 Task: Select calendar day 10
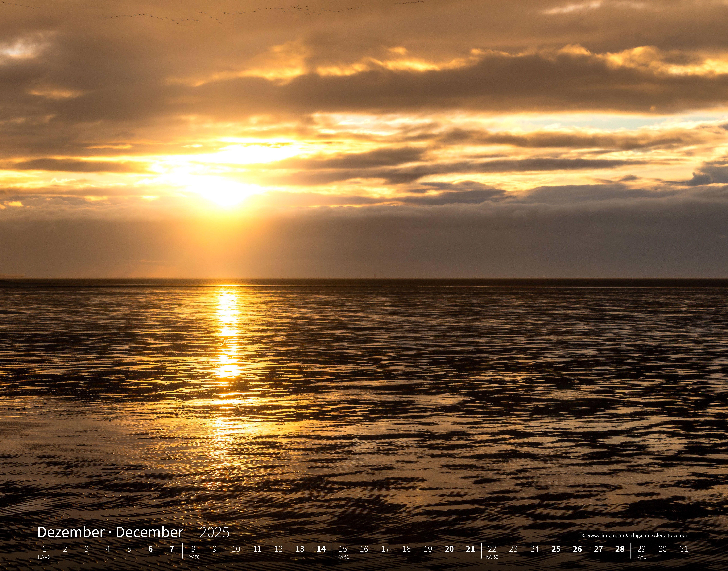236,549
